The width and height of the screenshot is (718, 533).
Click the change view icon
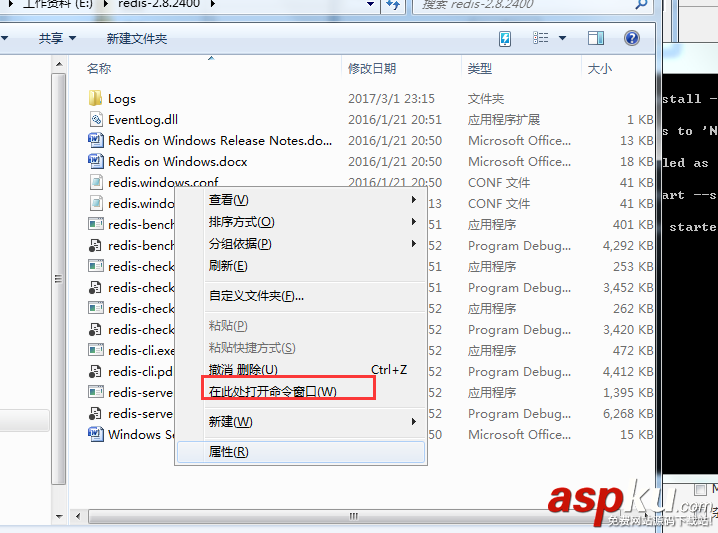pos(541,38)
